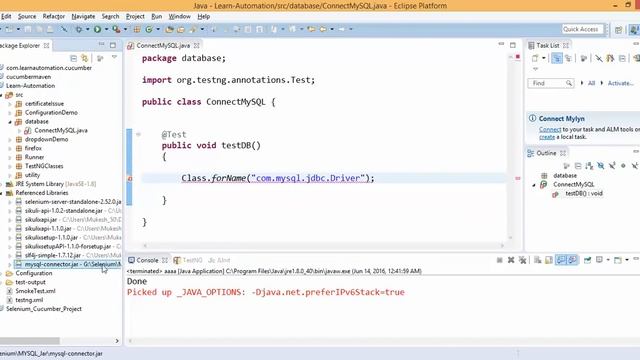Screen dimensions: 640x360
Task: Expand the certificateIssue package
Action: [10, 104]
